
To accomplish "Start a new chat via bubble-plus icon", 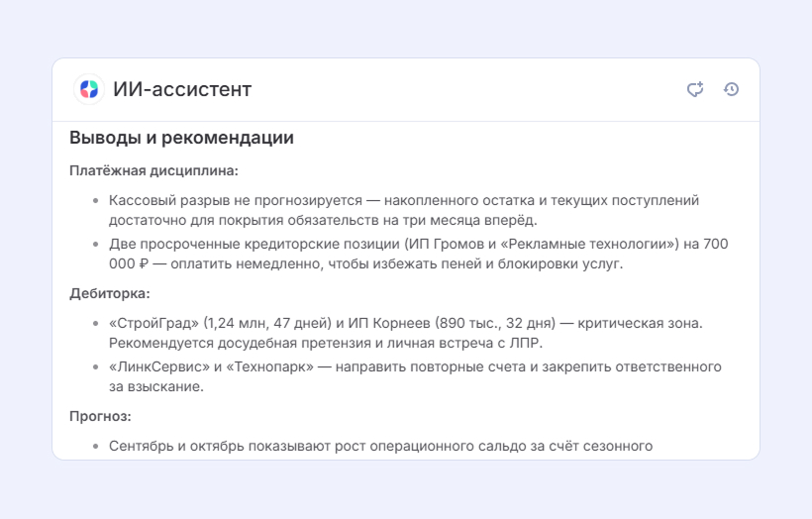I will [695, 89].
